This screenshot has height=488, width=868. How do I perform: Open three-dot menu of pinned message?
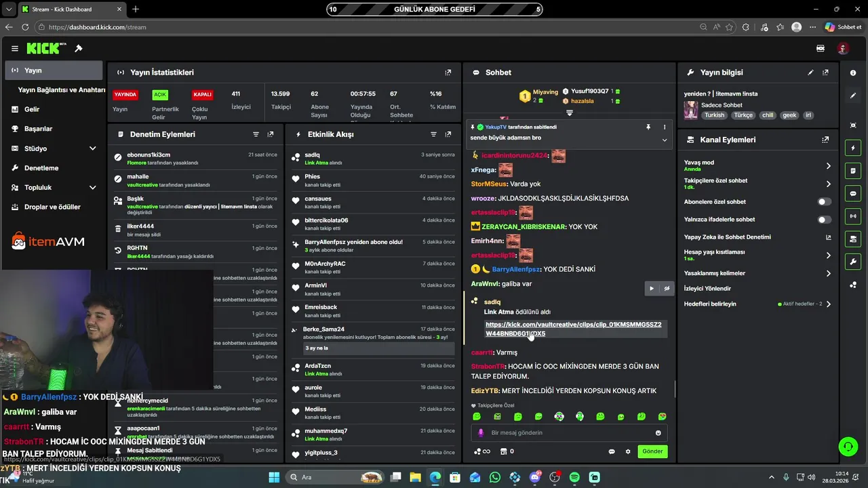tap(665, 127)
